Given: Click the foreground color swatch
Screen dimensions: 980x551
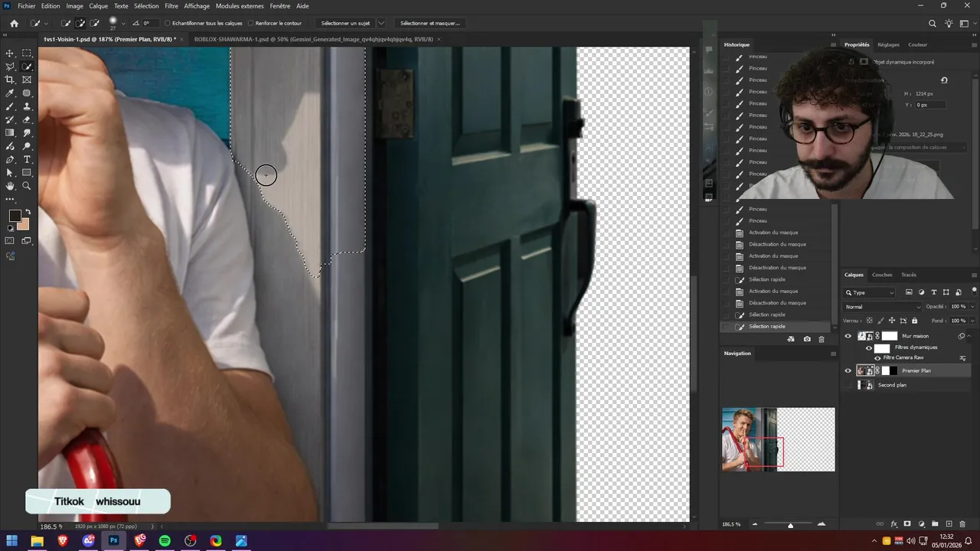Looking at the screenshot, I should coord(15,216).
